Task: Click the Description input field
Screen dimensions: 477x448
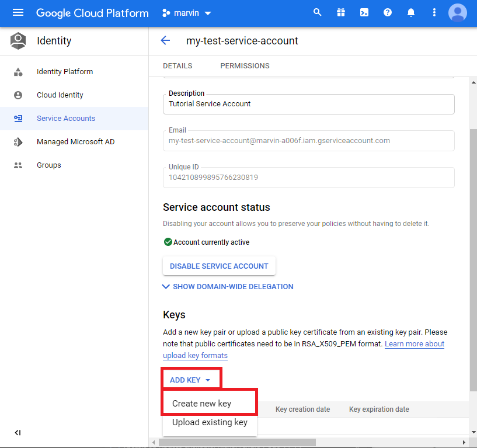Action: click(309, 104)
